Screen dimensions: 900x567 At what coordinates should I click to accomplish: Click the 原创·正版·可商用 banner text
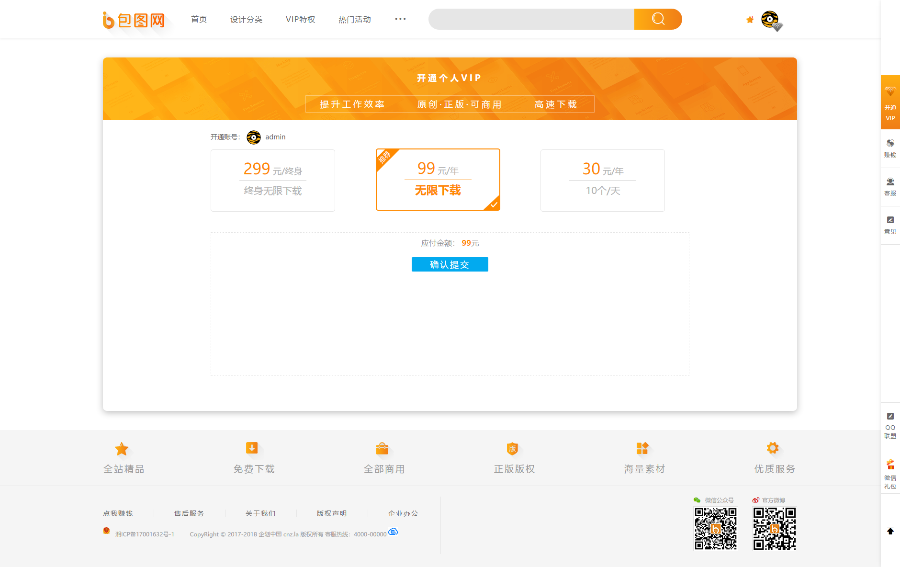click(459, 104)
